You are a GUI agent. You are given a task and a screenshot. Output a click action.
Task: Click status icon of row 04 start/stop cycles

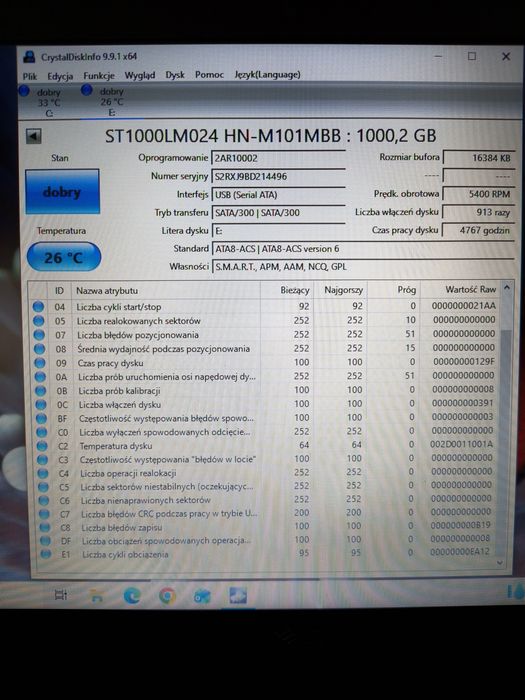38,307
